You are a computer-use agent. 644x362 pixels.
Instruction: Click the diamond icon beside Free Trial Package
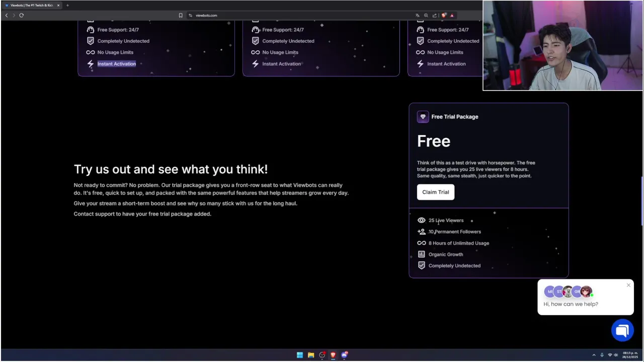[423, 117]
